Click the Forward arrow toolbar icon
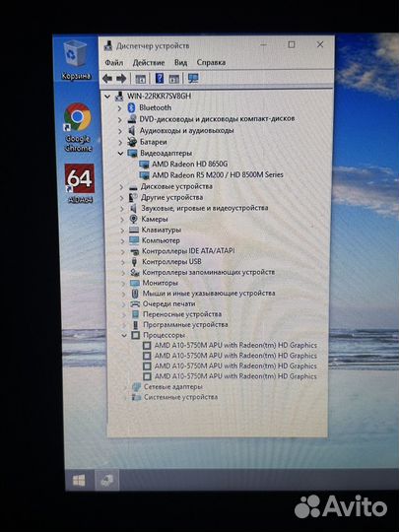This screenshot has height=532, width=399. tap(121, 79)
